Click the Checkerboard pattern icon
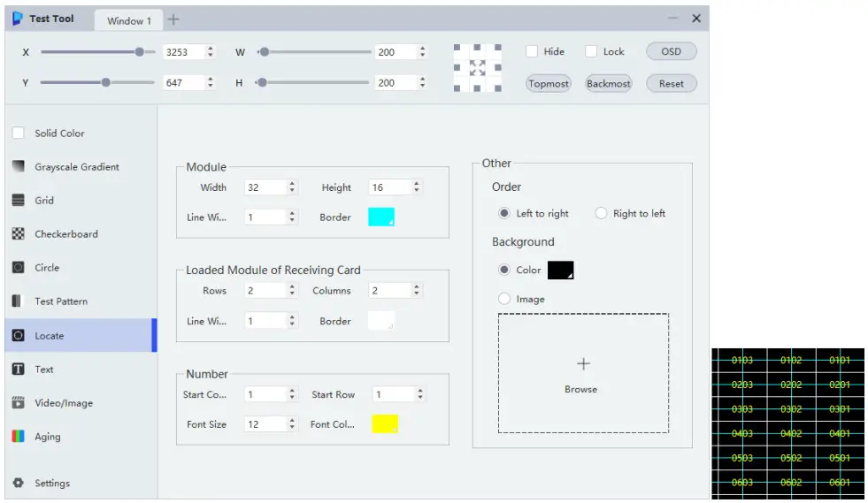The image size is (868, 503). pyautogui.click(x=19, y=233)
